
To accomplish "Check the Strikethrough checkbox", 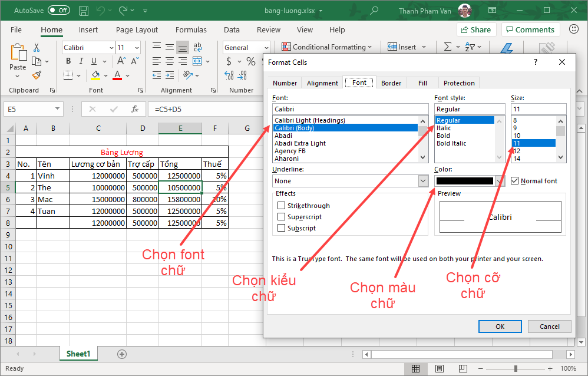I will point(281,205).
